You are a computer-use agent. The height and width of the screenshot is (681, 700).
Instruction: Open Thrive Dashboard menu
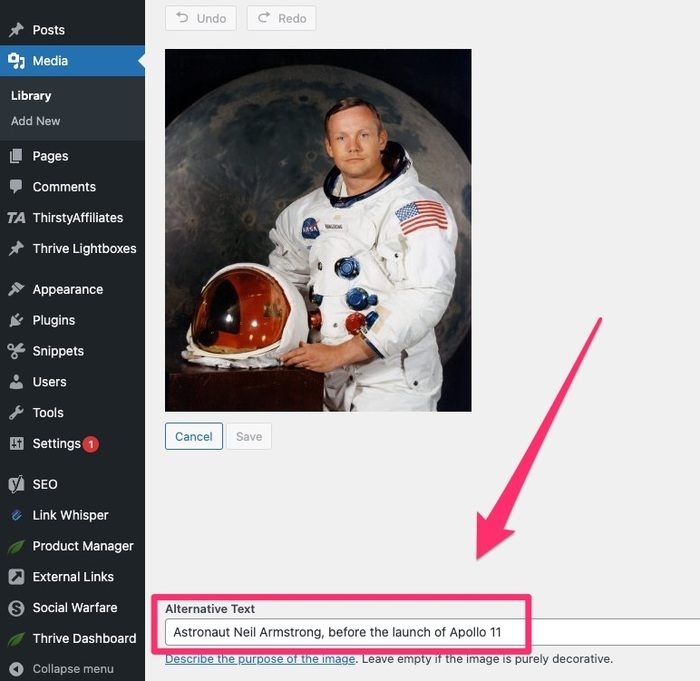coord(72,638)
